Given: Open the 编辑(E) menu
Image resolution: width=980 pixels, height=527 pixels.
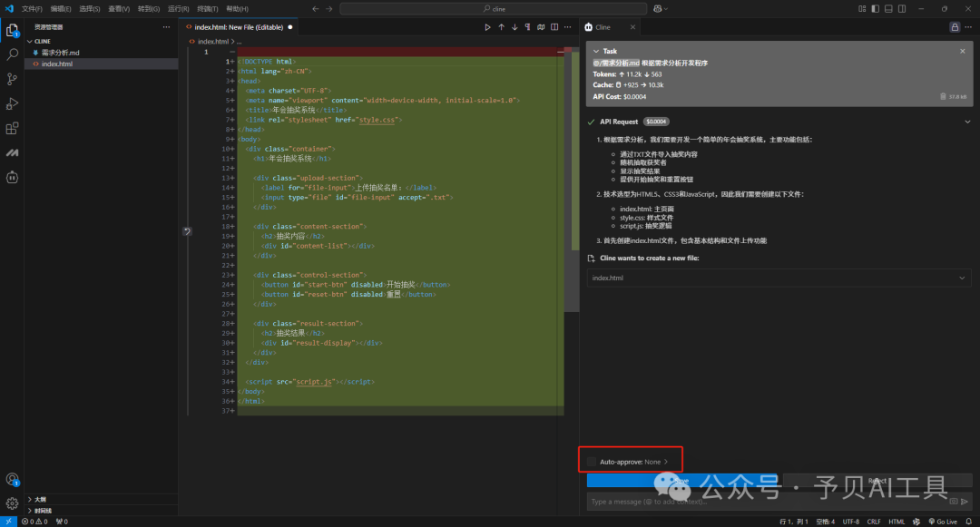Looking at the screenshot, I should (x=61, y=9).
